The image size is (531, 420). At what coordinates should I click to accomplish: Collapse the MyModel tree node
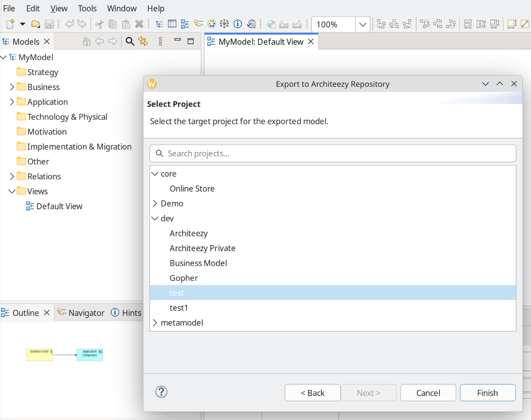point(4,57)
